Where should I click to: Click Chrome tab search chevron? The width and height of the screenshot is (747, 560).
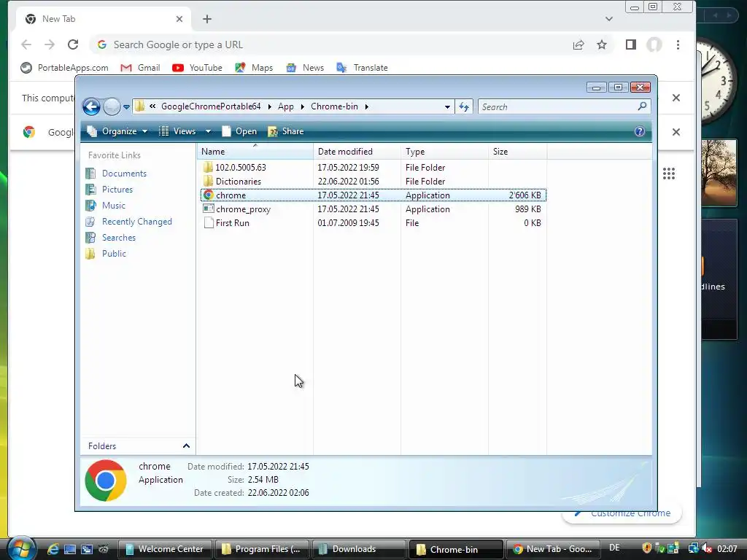[x=609, y=19]
